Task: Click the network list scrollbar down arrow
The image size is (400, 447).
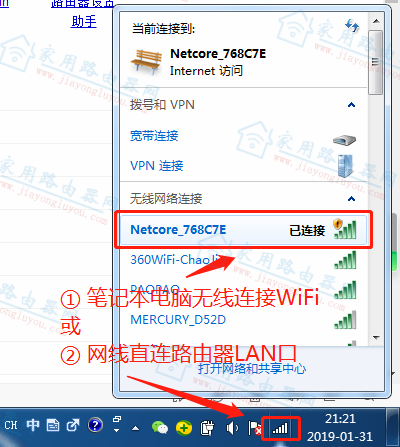Action: coord(376,338)
